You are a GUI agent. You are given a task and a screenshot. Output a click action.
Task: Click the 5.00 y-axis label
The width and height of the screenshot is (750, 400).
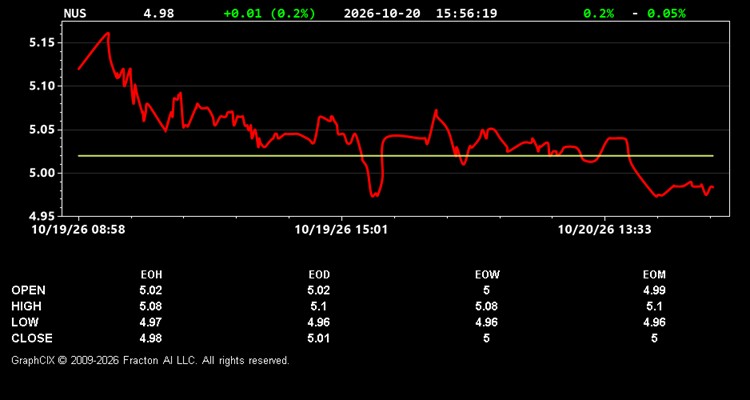tap(42, 173)
